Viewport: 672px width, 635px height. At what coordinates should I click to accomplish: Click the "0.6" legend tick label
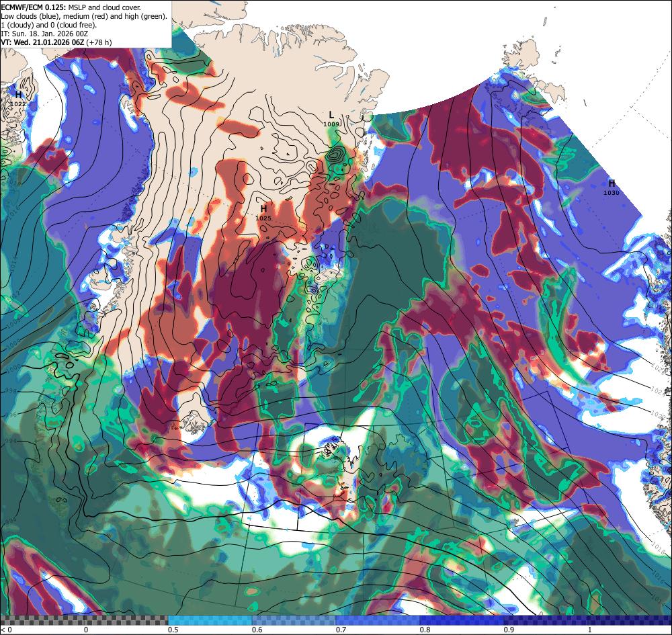(x=257, y=630)
